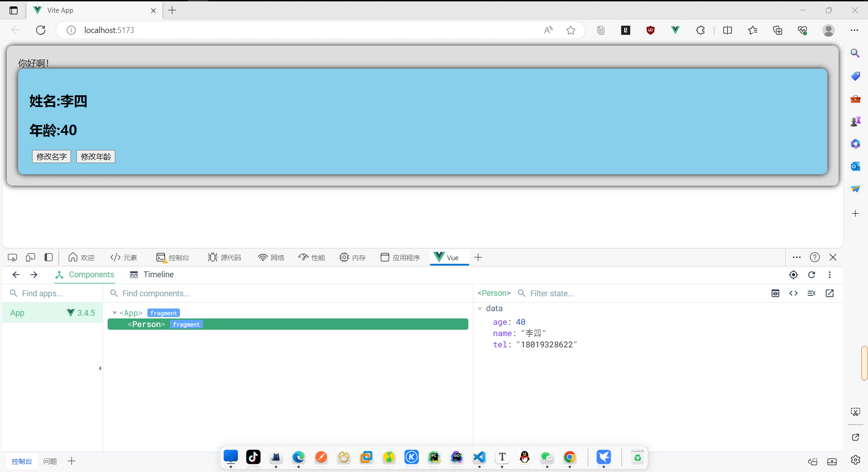The image size is (868, 472).
Task: Show render code for Person component
Action: tap(793, 293)
